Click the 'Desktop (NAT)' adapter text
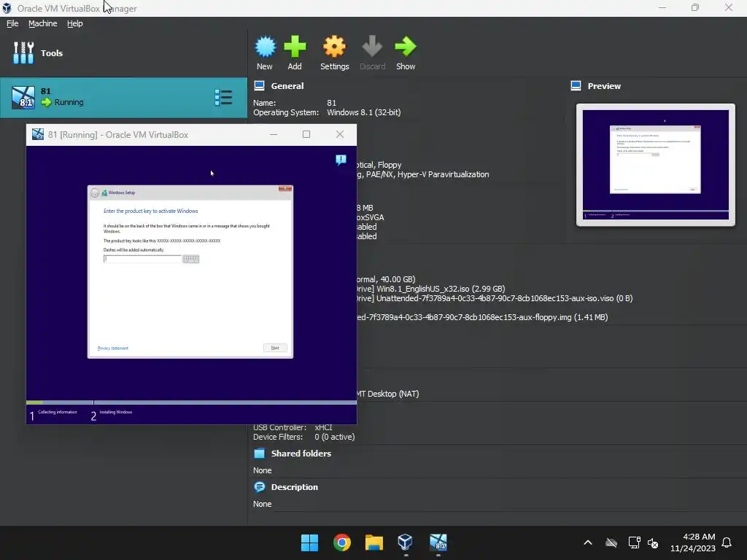This screenshot has height=560, width=747. click(393, 394)
